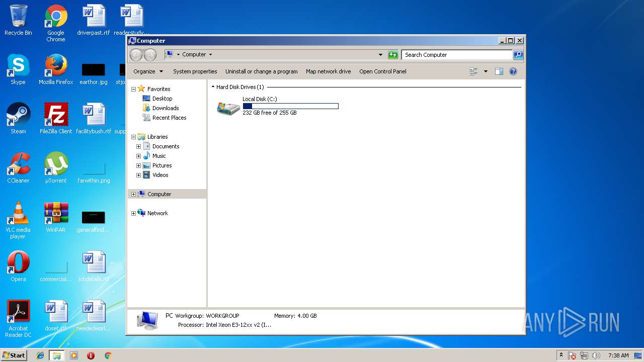Screen dimensions: 644x362
Task: Select Downloads in Favorites
Action: (160, 108)
